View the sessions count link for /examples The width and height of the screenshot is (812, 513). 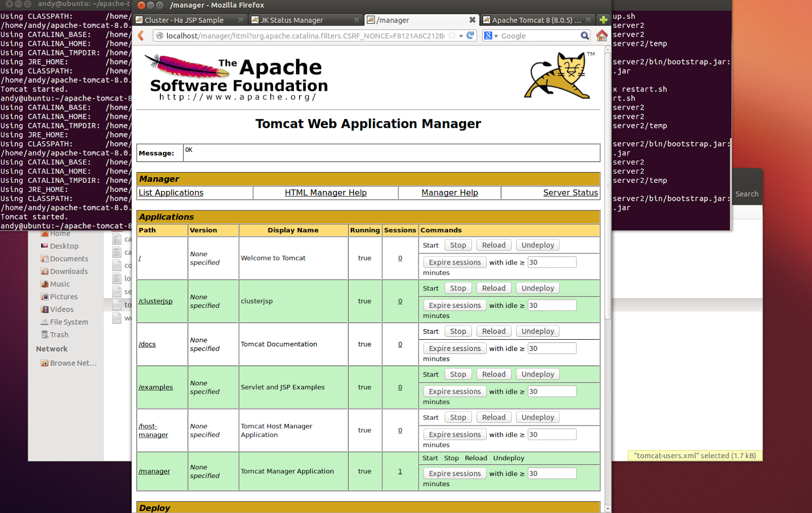tap(400, 387)
